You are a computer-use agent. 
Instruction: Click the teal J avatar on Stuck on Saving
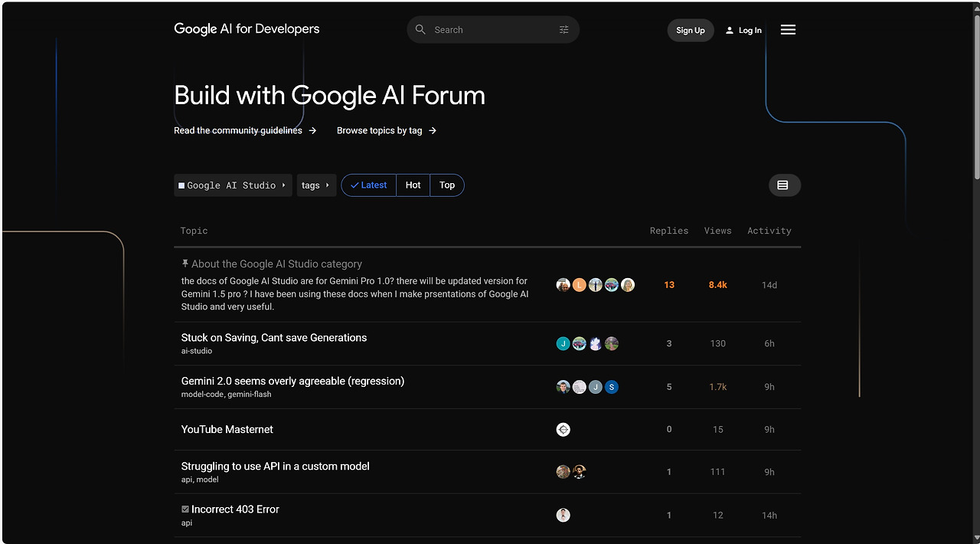point(563,344)
